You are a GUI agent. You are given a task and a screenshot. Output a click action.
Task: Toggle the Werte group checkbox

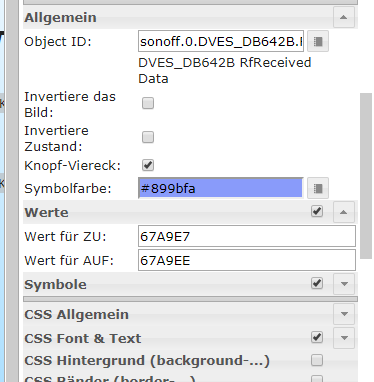click(317, 211)
